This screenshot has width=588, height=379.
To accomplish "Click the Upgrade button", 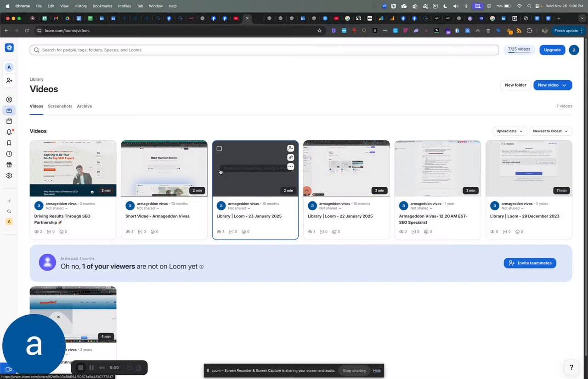I will (x=552, y=50).
